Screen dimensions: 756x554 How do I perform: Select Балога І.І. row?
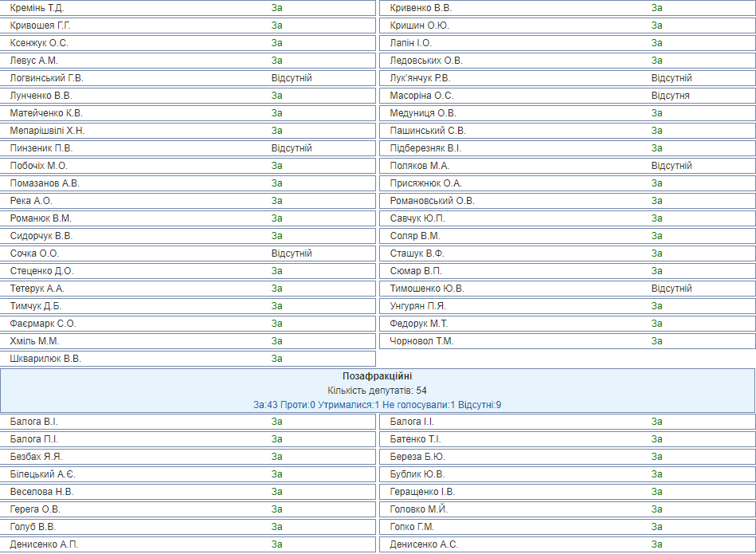[567, 422]
